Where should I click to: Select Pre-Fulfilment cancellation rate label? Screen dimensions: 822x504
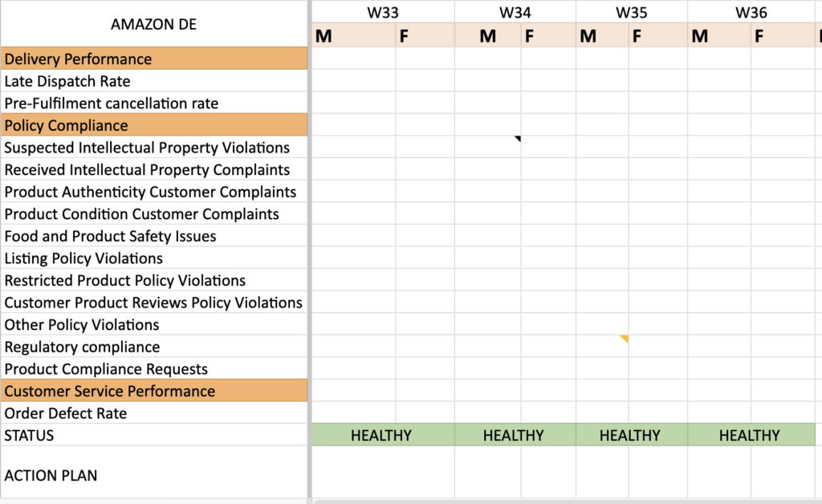154,103
